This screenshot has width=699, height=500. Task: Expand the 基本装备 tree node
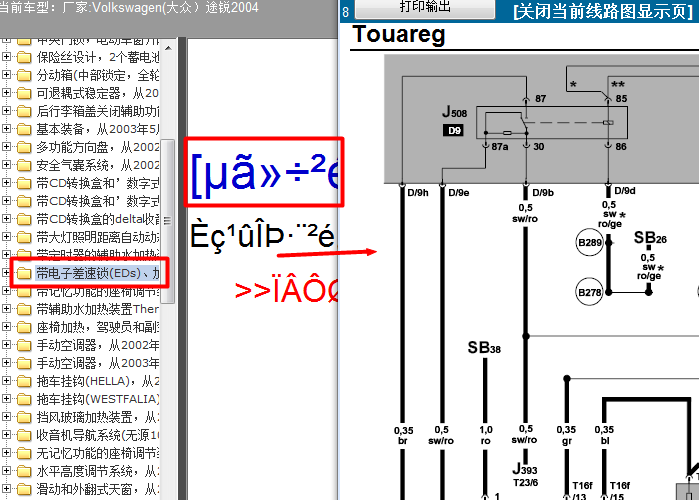point(6,128)
